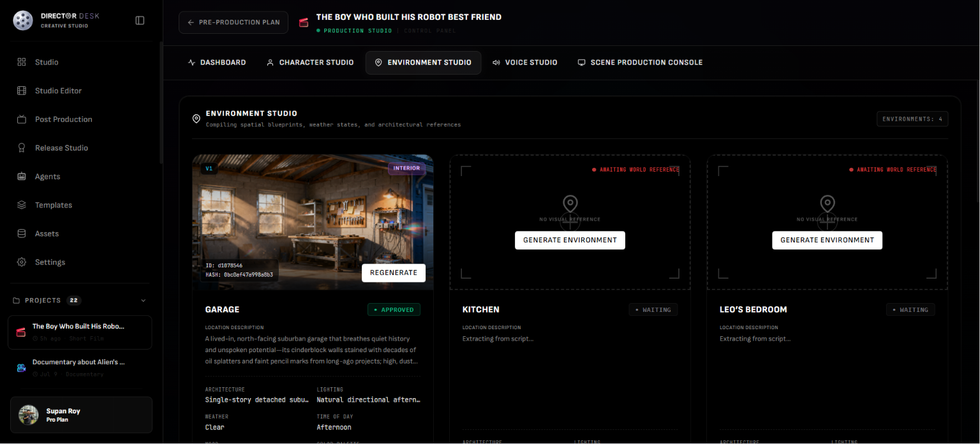Click the red clapperboard icon beside film title
980x444 pixels.
click(x=304, y=22)
